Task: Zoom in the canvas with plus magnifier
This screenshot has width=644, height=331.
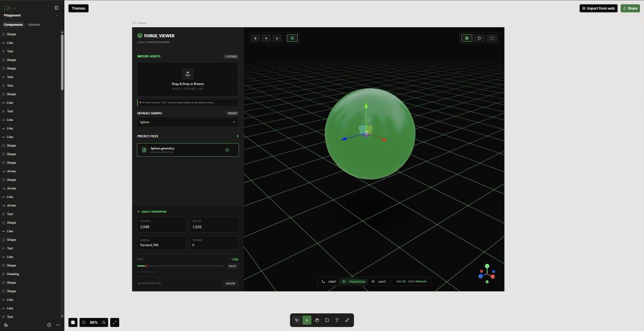Action: click(104, 322)
